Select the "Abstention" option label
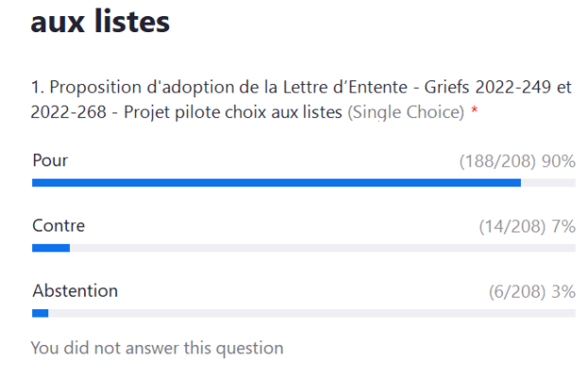The image size is (588, 378). coord(75,291)
